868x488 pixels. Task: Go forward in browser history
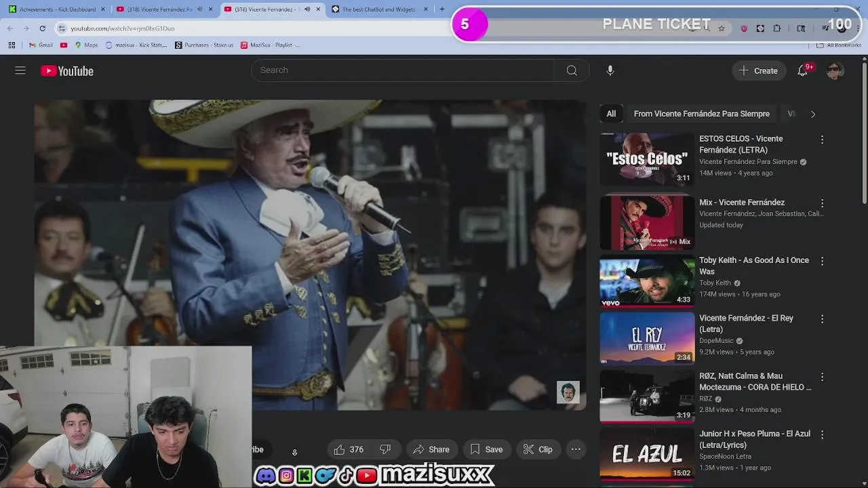coord(26,28)
